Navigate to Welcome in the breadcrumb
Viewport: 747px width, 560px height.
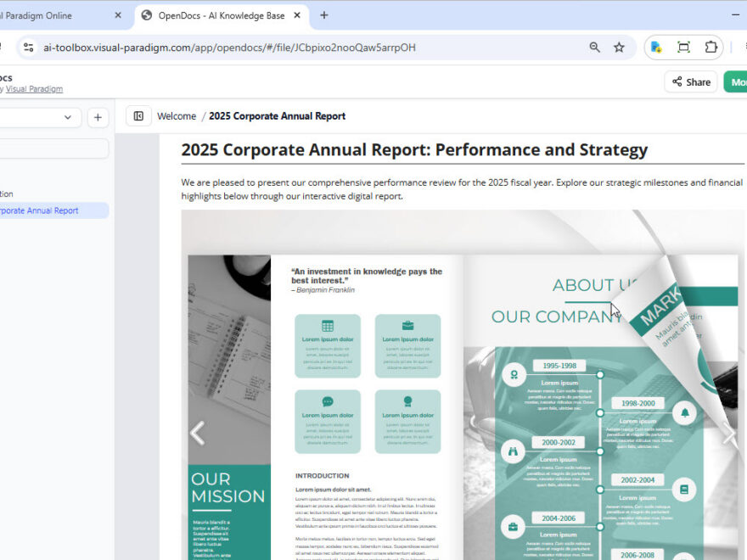(x=176, y=116)
